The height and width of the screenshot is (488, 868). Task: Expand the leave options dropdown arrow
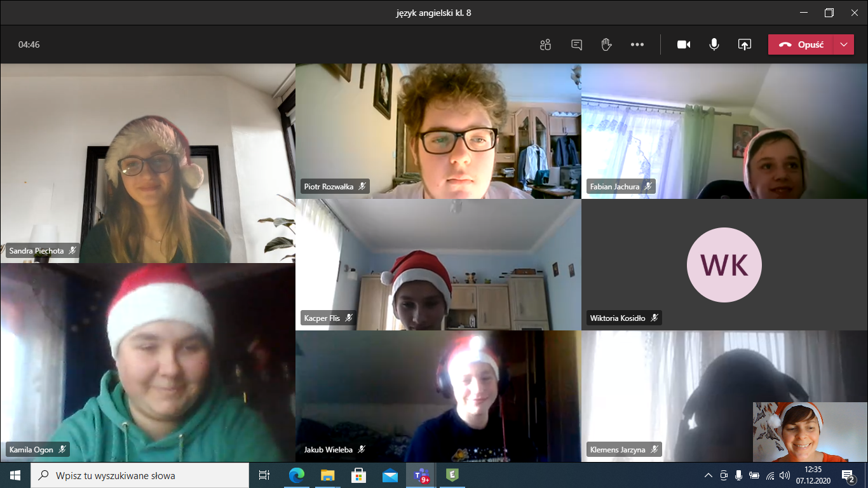pos(843,44)
